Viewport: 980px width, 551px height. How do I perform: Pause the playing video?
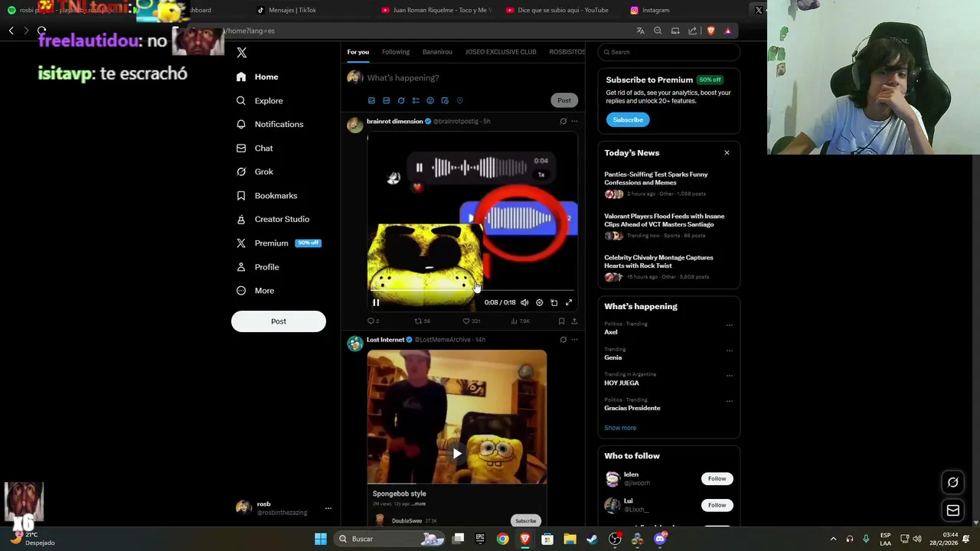pyautogui.click(x=376, y=302)
